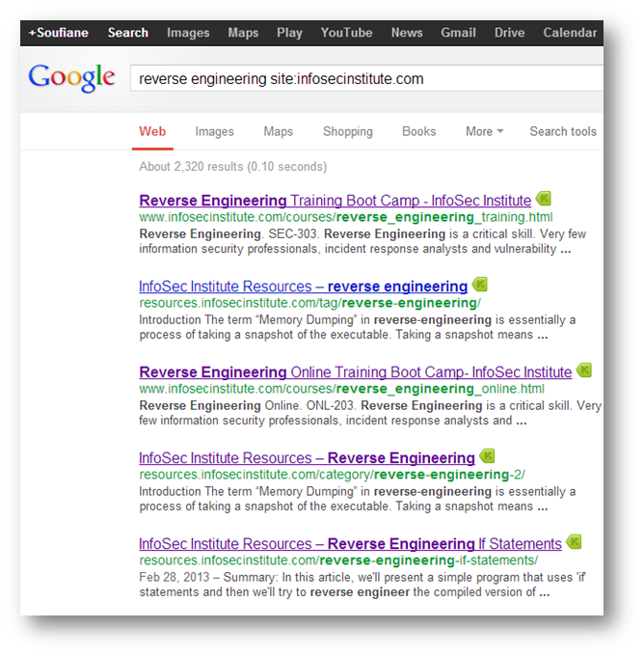Switch to the Images results tab
The height and width of the screenshot is (656, 644).
coord(214,131)
